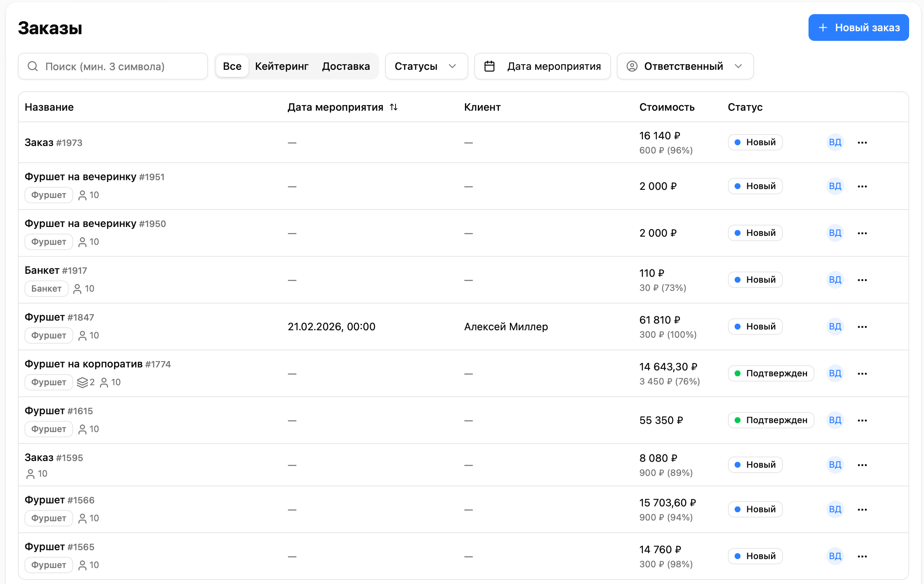Click magnifier icon in search field
Screen dimensions: 924x584
(x=33, y=66)
